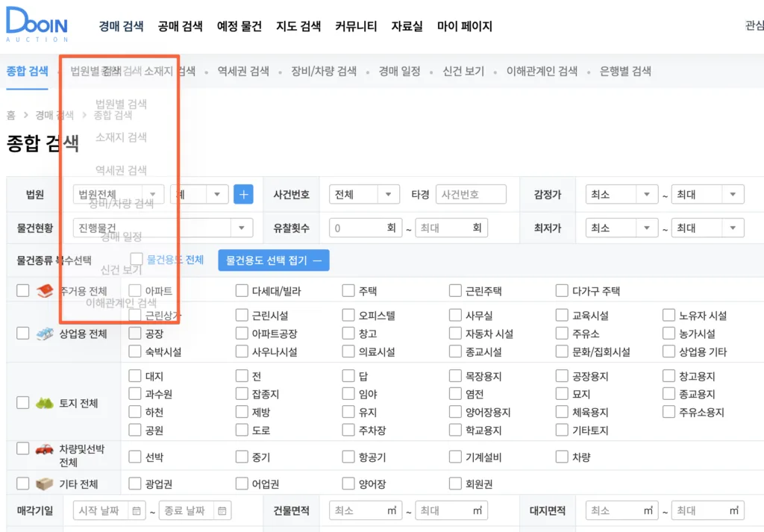Click the 홈 breadcrumb link

(x=10, y=115)
